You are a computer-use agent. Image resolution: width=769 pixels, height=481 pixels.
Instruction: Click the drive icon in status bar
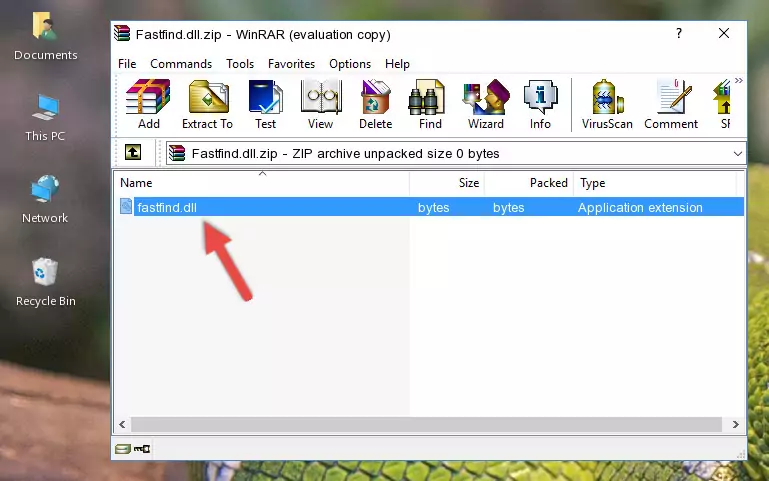pyautogui.click(x=123, y=449)
